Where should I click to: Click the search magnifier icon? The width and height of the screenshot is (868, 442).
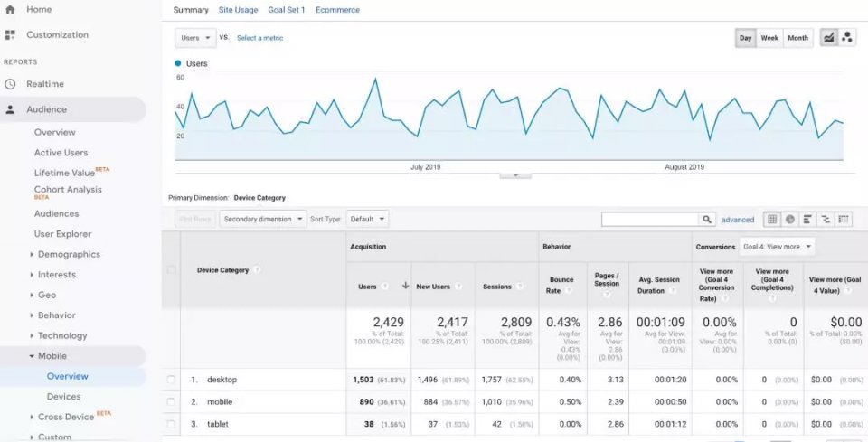[707, 220]
